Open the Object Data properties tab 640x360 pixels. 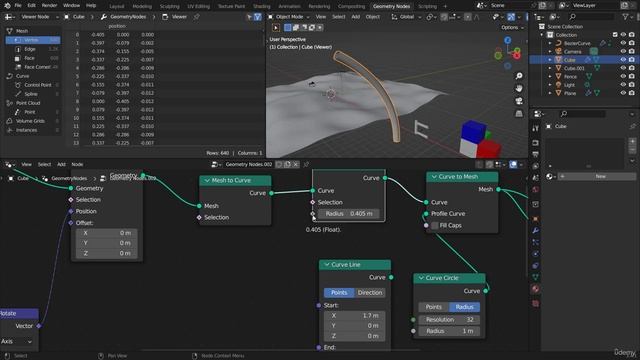(x=536, y=277)
